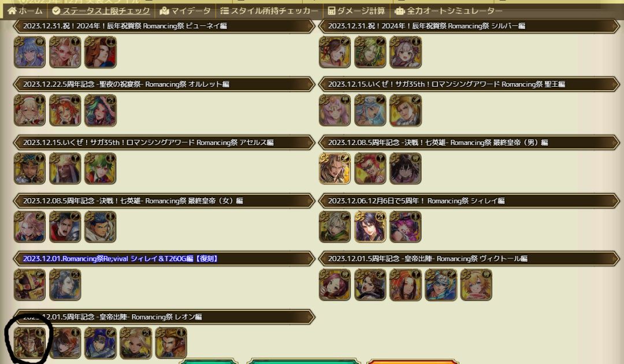Click the Romancing祭 オルレット編 banner header

click(x=164, y=84)
